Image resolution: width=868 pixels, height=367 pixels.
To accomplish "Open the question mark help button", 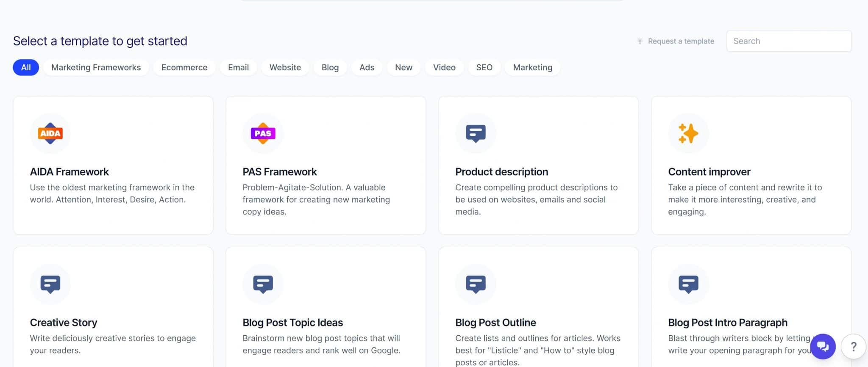I will [854, 347].
